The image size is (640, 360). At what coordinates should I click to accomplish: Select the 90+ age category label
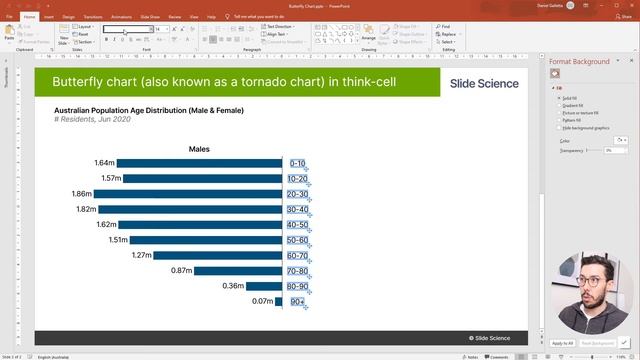[x=297, y=302]
